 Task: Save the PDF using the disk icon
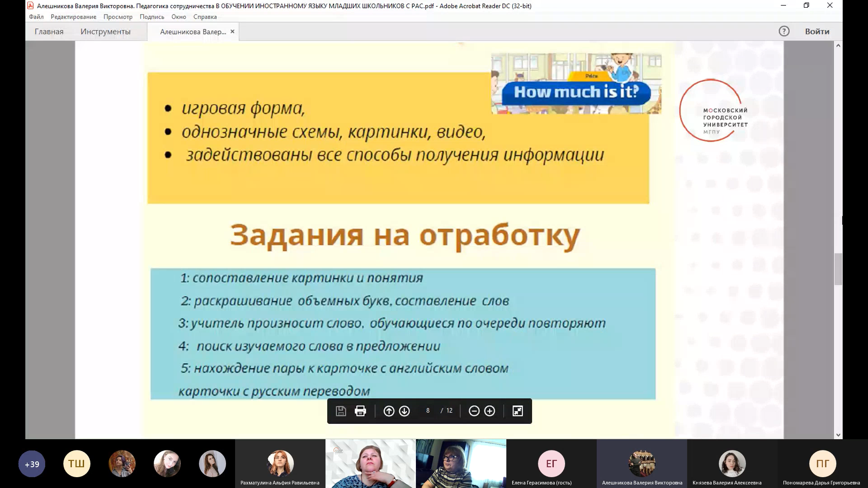tap(341, 411)
